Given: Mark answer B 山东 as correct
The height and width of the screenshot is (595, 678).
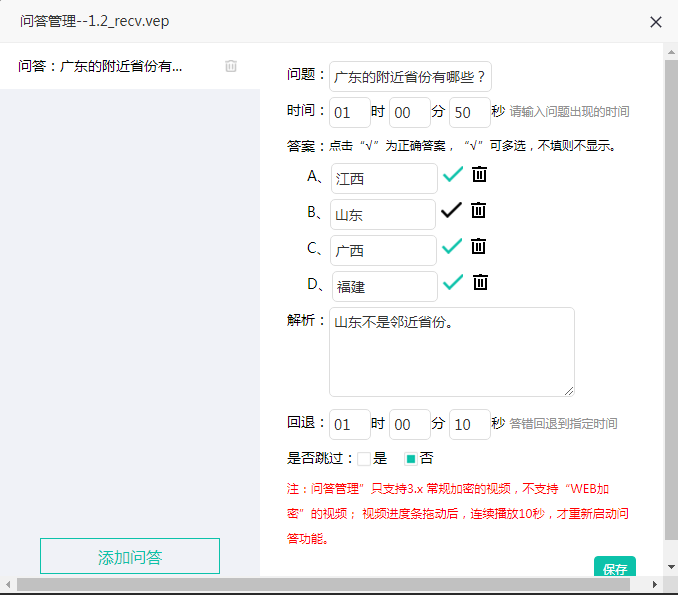Looking at the screenshot, I should [452, 210].
